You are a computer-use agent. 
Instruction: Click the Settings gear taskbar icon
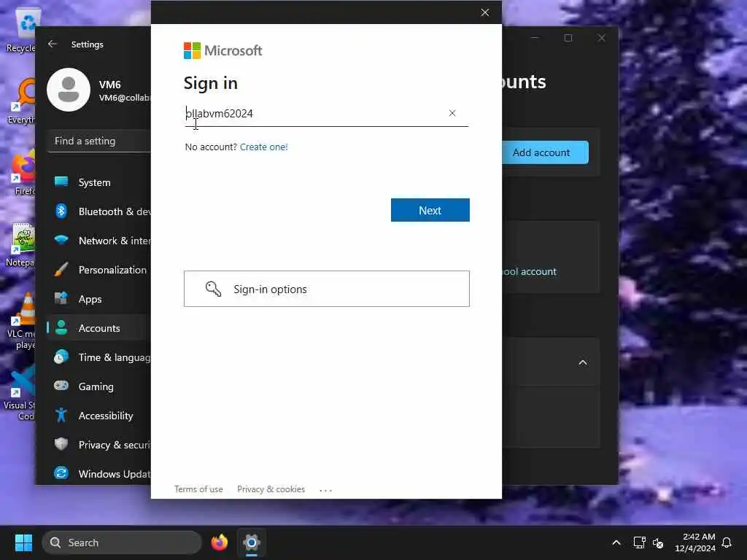(252, 542)
